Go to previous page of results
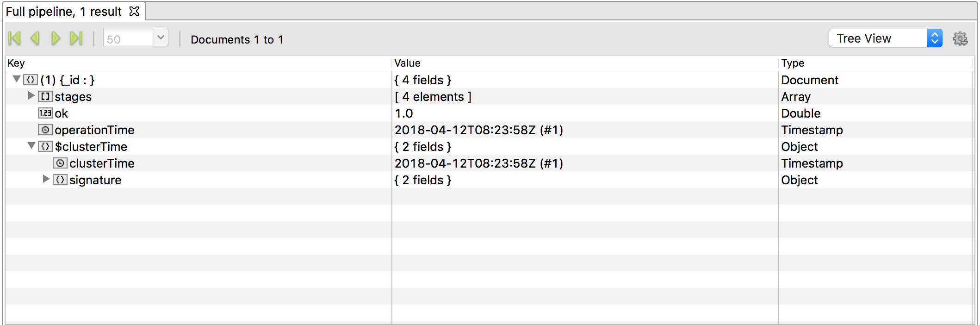980x325 pixels. click(x=35, y=38)
